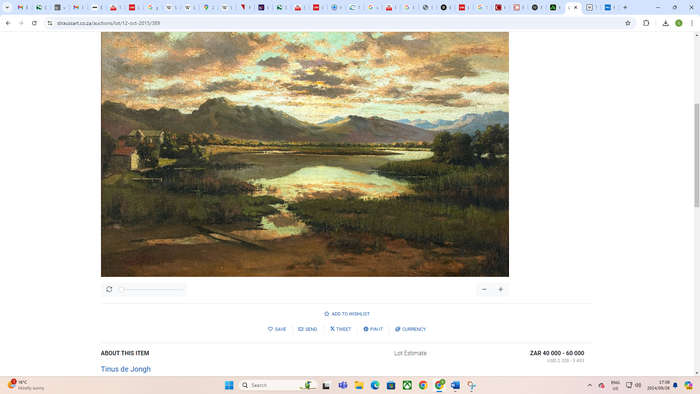Click Add to Wishlist
The height and width of the screenshot is (394, 700).
pyautogui.click(x=347, y=314)
